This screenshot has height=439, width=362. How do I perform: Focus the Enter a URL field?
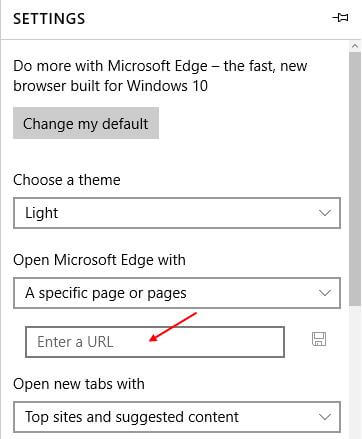[155, 342]
